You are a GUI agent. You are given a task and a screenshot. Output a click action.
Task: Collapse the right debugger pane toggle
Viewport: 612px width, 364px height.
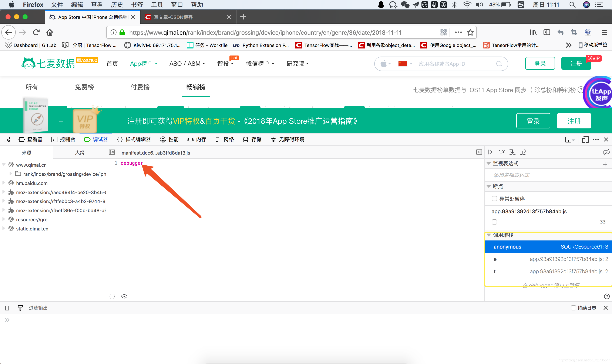pos(479,152)
